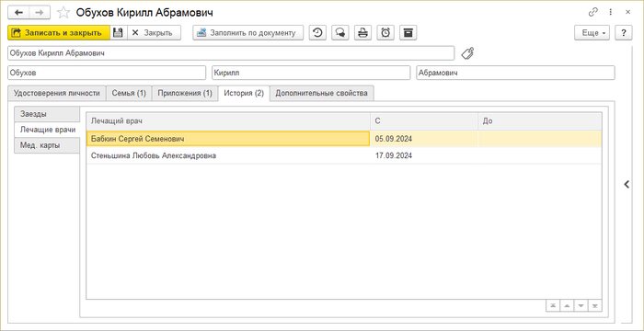Select row Стеньшина Любовь Александровна
The height and width of the screenshot is (331, 644).
point(344,155)
